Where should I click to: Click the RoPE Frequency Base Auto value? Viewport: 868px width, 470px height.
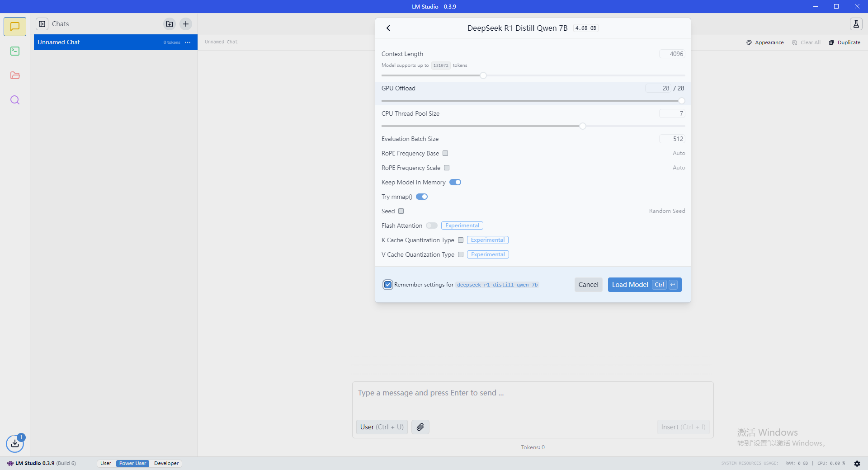679,153
